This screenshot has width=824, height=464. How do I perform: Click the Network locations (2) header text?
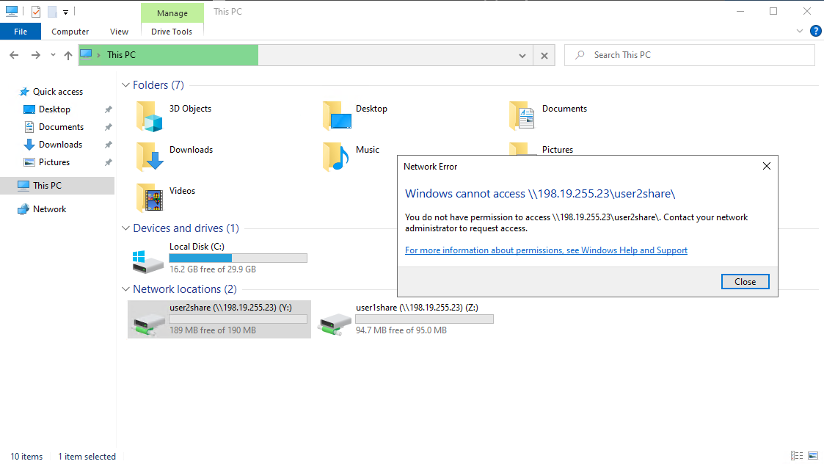click(x=184, y=289)
